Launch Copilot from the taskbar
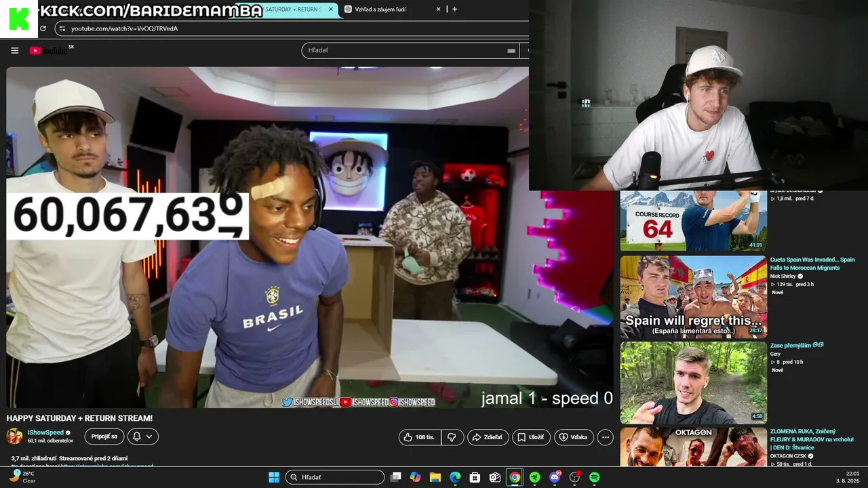Image resolution: width=868 pixels, height=488 pixels. click(x=415, y=477)
